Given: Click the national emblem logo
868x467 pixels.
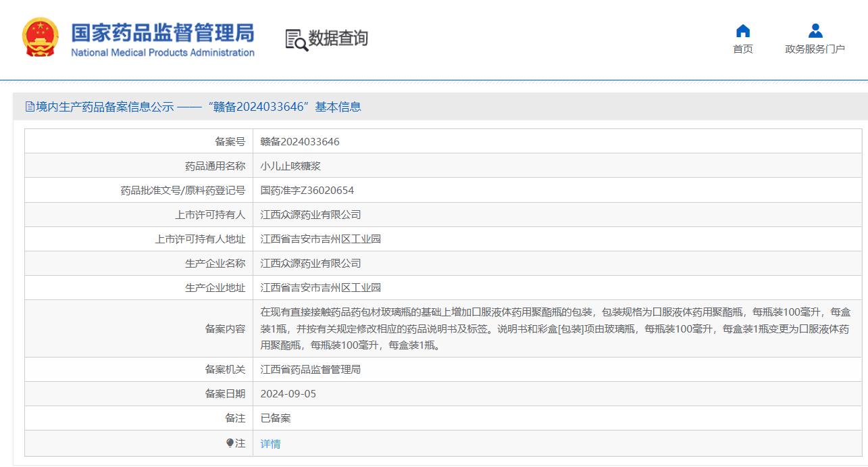Looking at the screenshot, I should pos(41,37).
